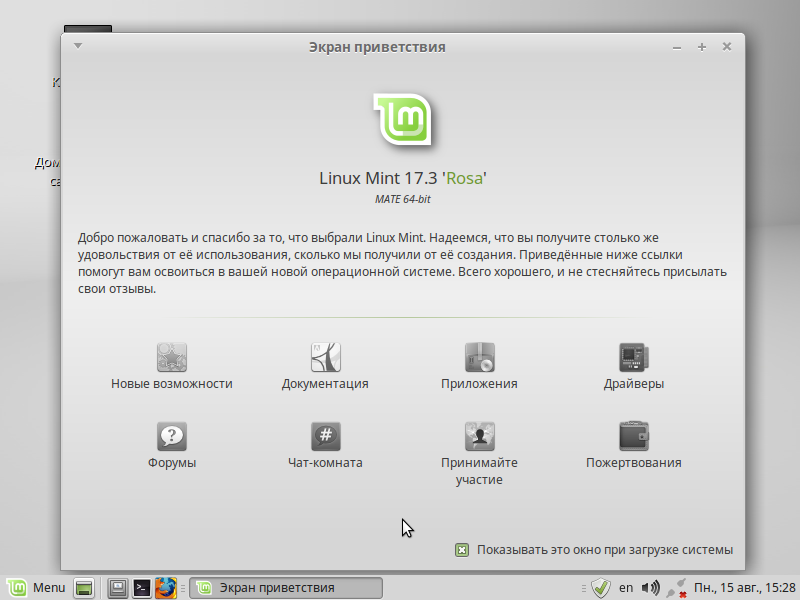This screenshot has width=800, height=600.
Task: Open the Новые возможности icon
Action: [172, 357]
